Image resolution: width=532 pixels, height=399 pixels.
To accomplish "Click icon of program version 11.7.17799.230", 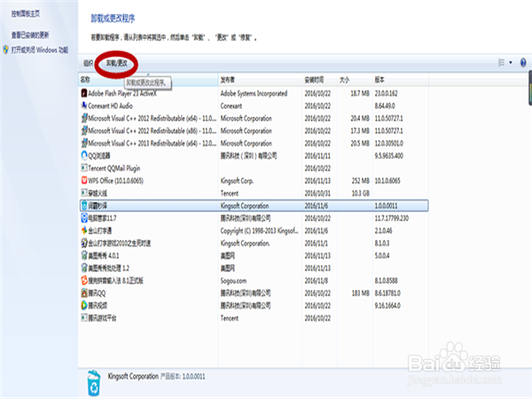I will pos(84,218).
